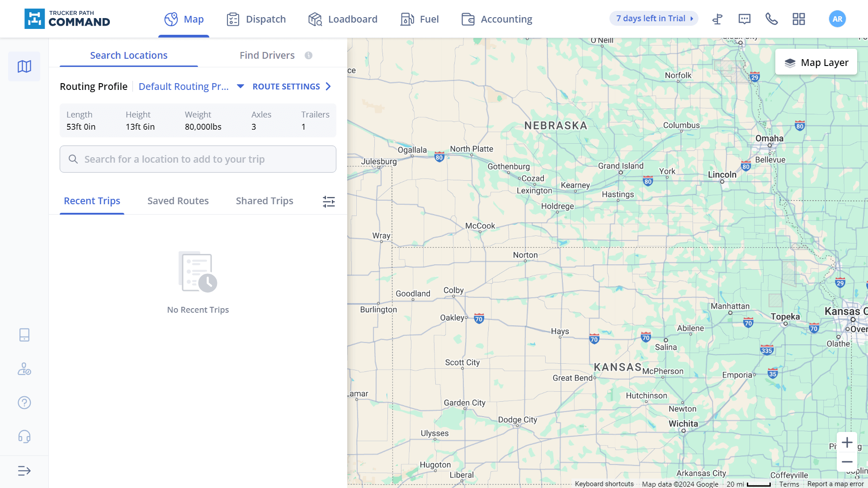The height and width of the screenshot is (488, 868).
Task: Switch to the Saved Routes tab
Action: click(178, 201)
